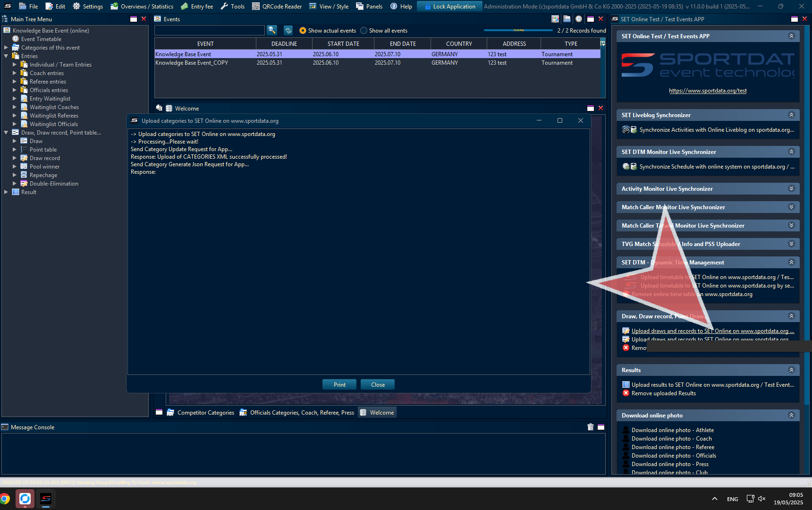Viewport: 812px width, 510px height.
Task: Open the Overviews / Statistics menu
Action: (142, 6)
